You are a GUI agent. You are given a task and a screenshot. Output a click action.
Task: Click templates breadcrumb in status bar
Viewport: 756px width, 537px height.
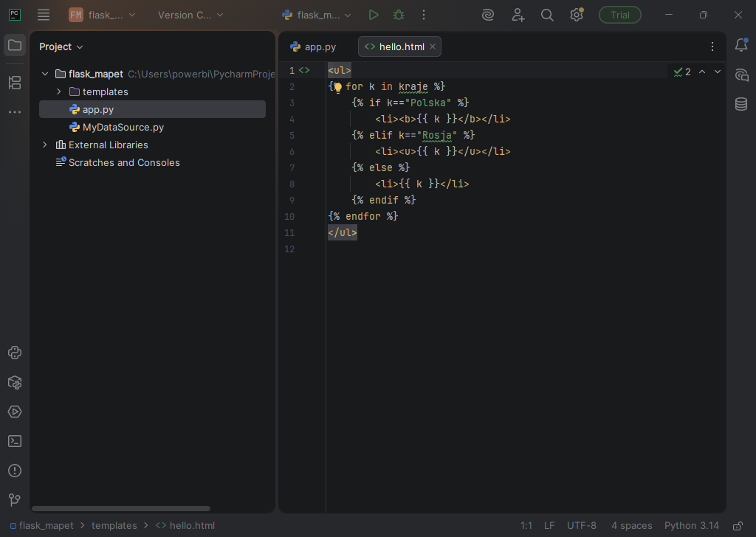114,525
